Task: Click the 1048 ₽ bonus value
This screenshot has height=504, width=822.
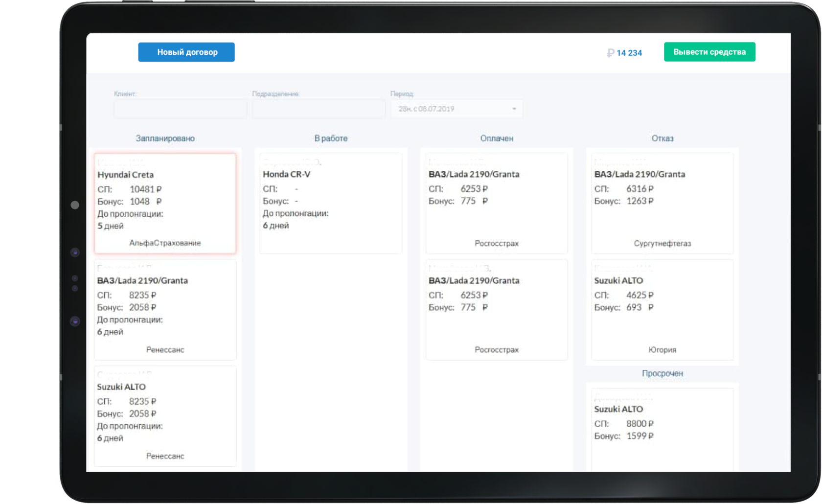Action: pos(146,202)
